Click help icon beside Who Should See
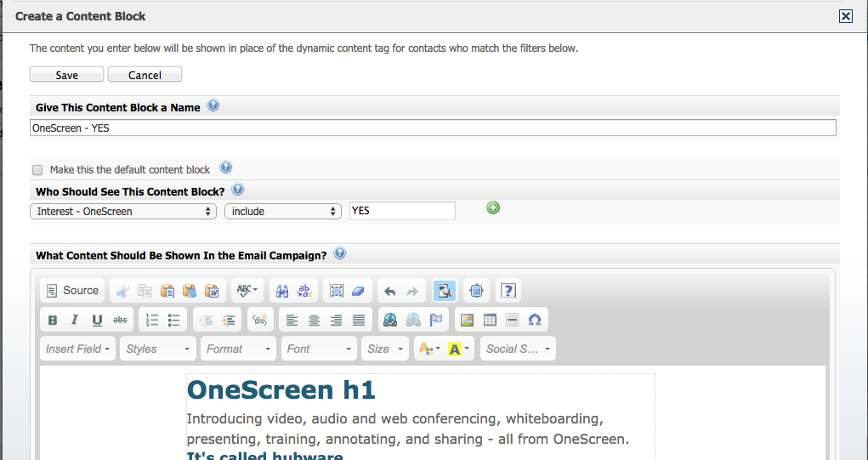Image resolution: width=868 pixels, height=460 pixels. (x=237, y=190)
